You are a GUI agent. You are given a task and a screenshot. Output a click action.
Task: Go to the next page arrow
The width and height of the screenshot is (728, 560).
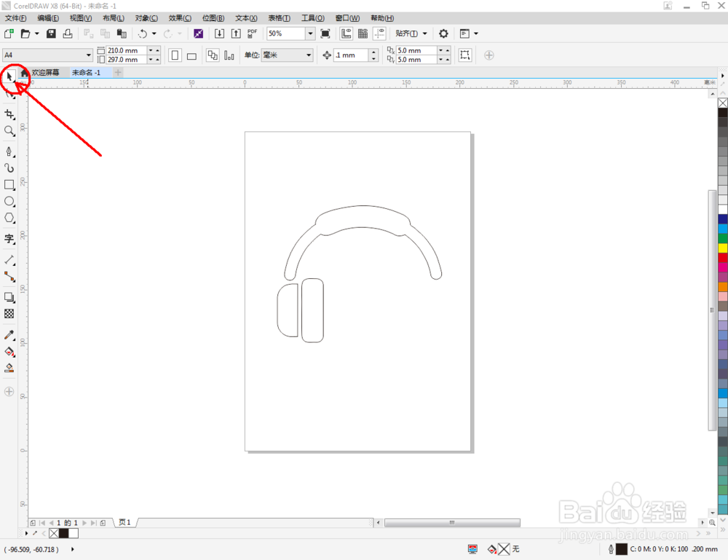pos(84,523)
